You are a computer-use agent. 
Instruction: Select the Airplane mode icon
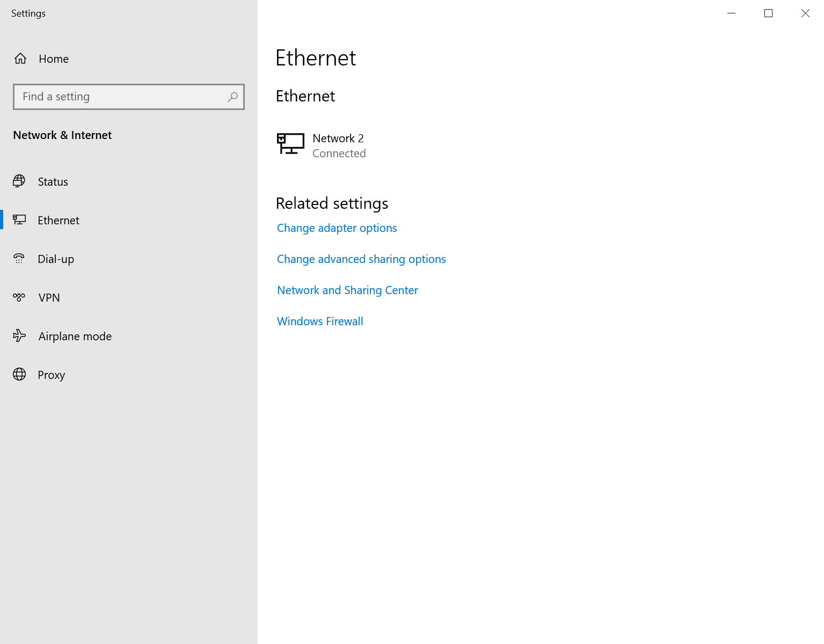(x=19, y=336)
